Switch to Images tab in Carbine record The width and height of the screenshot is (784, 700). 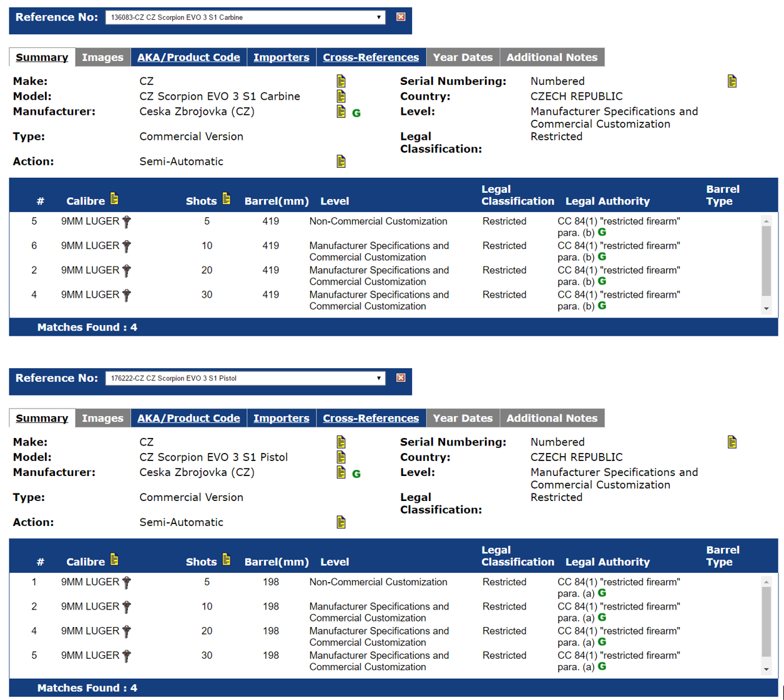(x=102, y=57)
